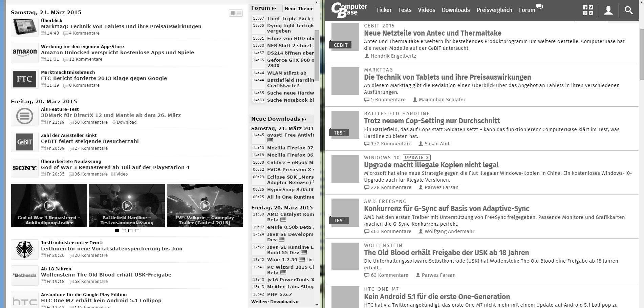Viewport: 644px width, 308px height.
Task: Click the HTC logo thumbnail
Action: pyautogui.click(x=25, y=300)
